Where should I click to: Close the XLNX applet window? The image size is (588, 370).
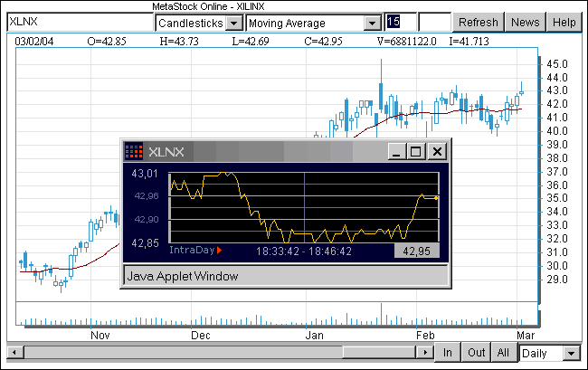tap(437, 151)
